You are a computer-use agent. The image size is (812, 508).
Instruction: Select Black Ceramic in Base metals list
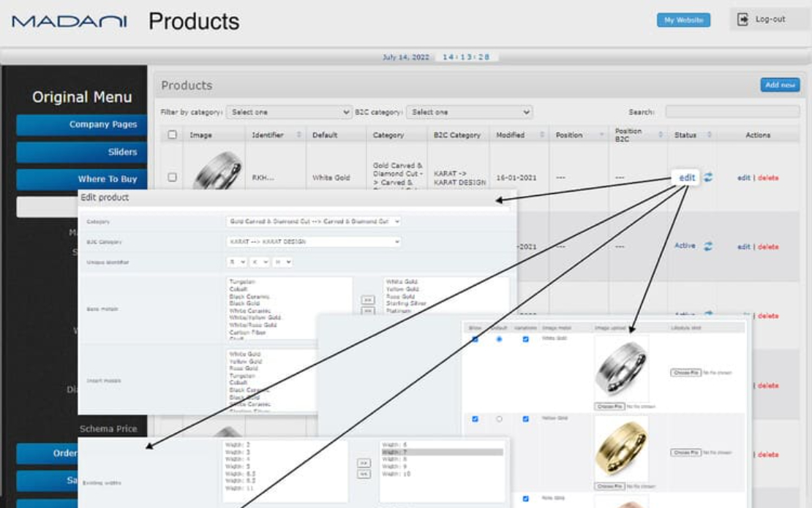coord(249,297)
